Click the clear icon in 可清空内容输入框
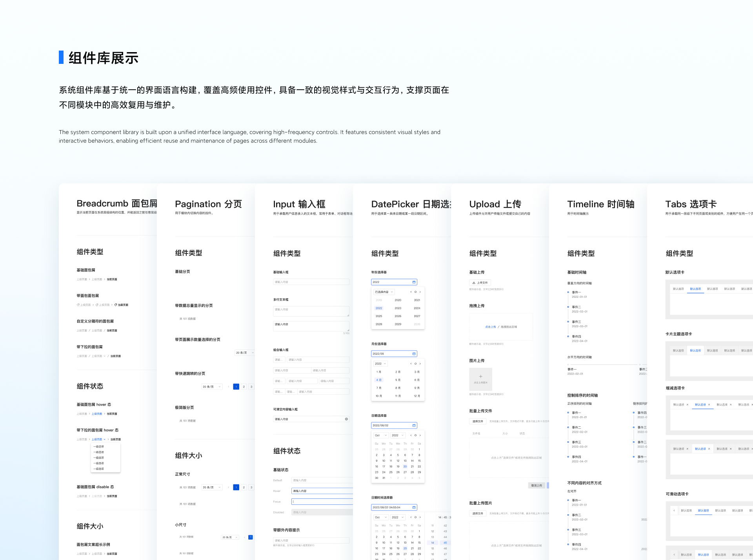The height and width of the screenshot is (560, 753). (346, 419)
